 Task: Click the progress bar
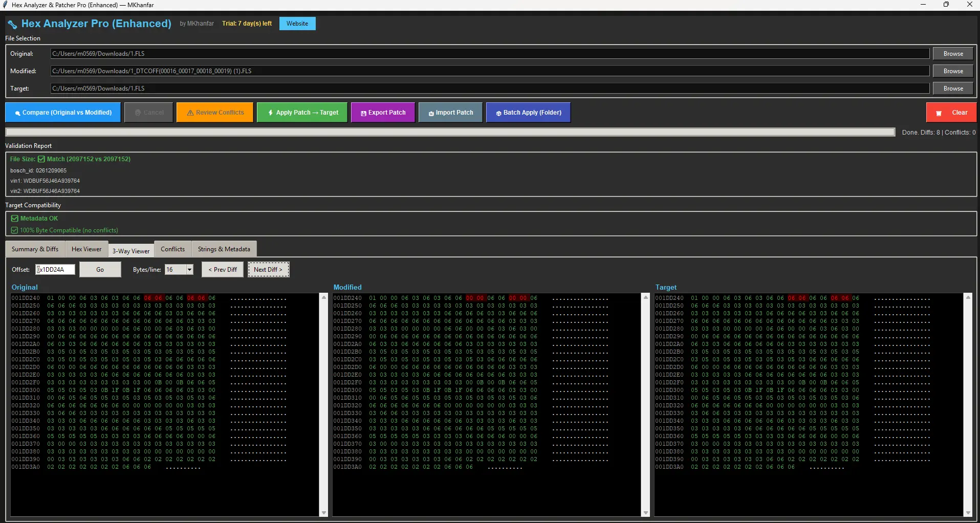(450, 132)
